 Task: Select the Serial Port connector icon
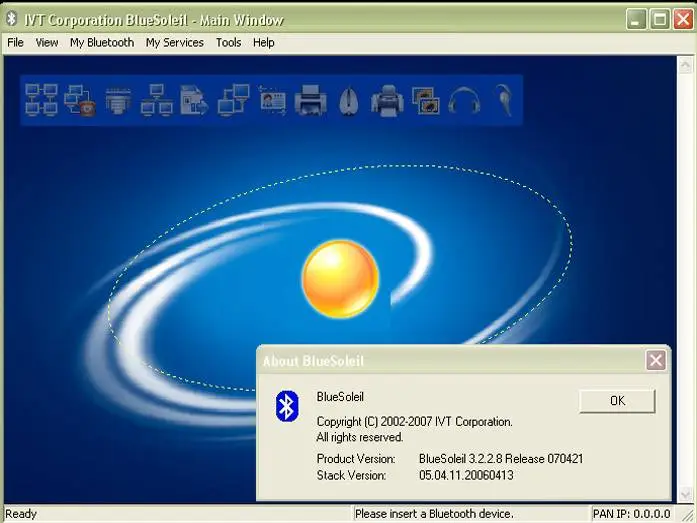coord(118,100)
